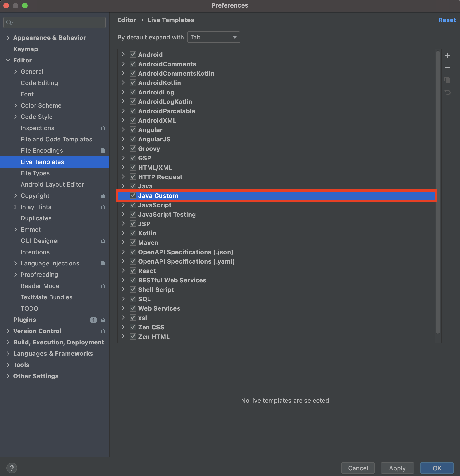Select the JavaScript Testing group row
Screen dimensions: 460x476
(276, 214)
